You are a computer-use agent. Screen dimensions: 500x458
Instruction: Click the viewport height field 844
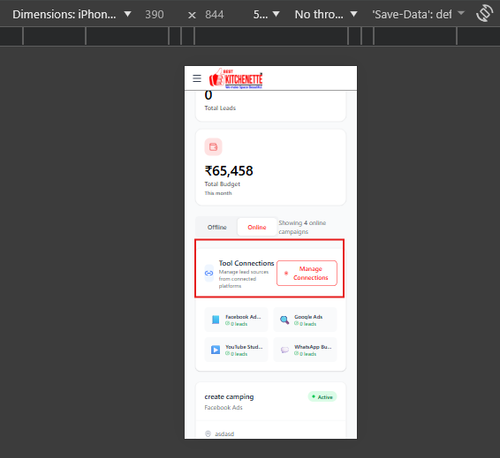coord(214,14)
